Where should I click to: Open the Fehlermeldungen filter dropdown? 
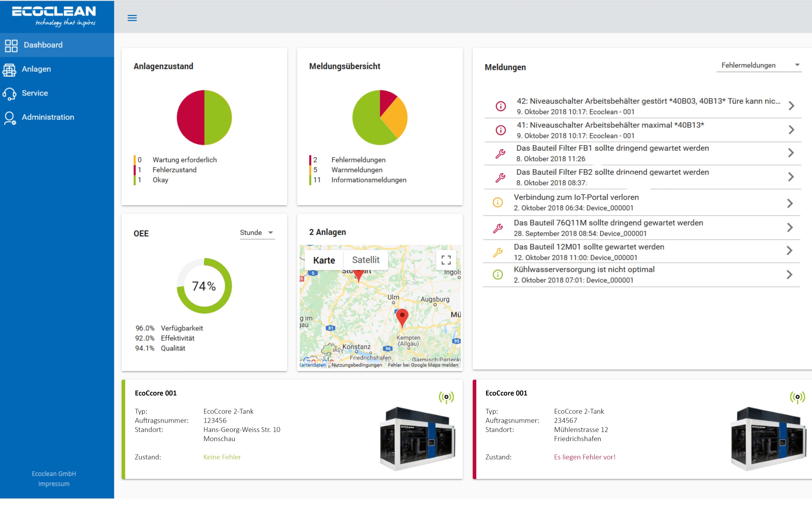click(759, 65)
